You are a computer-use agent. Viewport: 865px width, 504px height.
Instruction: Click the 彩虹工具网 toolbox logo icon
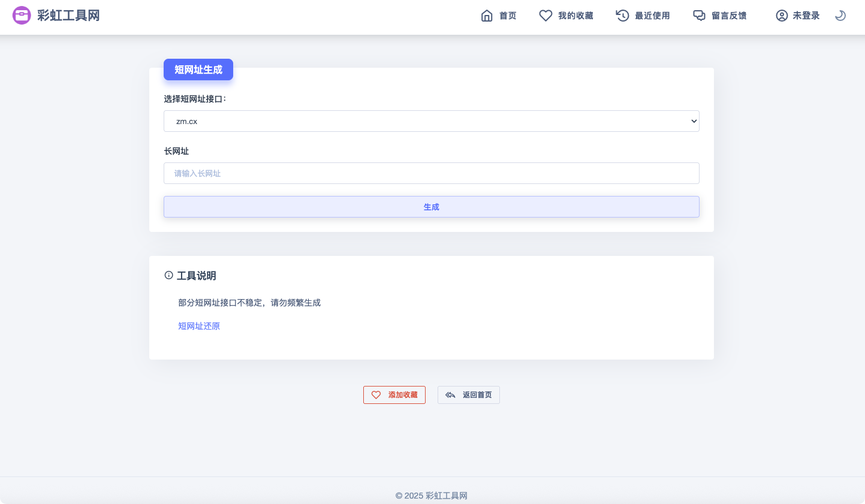click(22, 16)
